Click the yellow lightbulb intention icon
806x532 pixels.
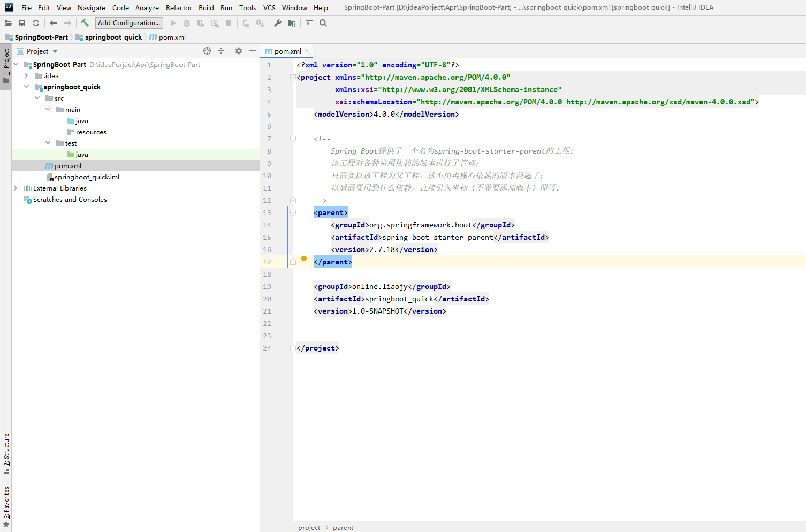[x=304, y=260]
